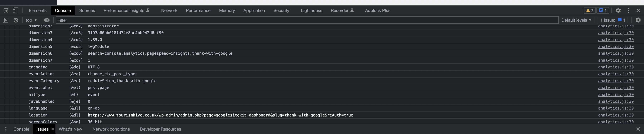Close the Issues drawer tab
644x134 pixels.
52,129
